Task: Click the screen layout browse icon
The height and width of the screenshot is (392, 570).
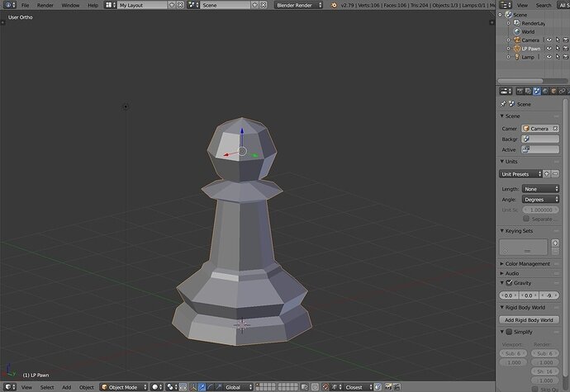Action: pos(110,5)
